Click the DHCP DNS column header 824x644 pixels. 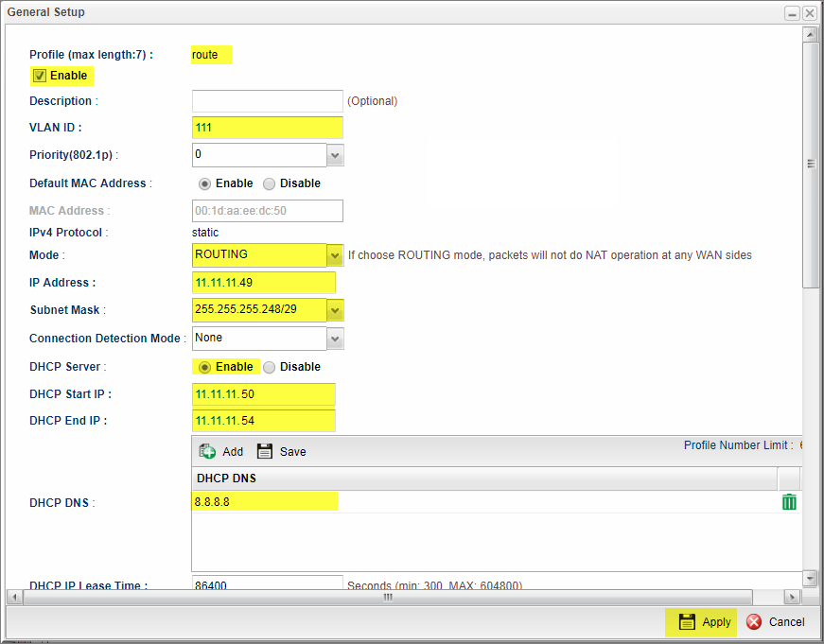482,479
